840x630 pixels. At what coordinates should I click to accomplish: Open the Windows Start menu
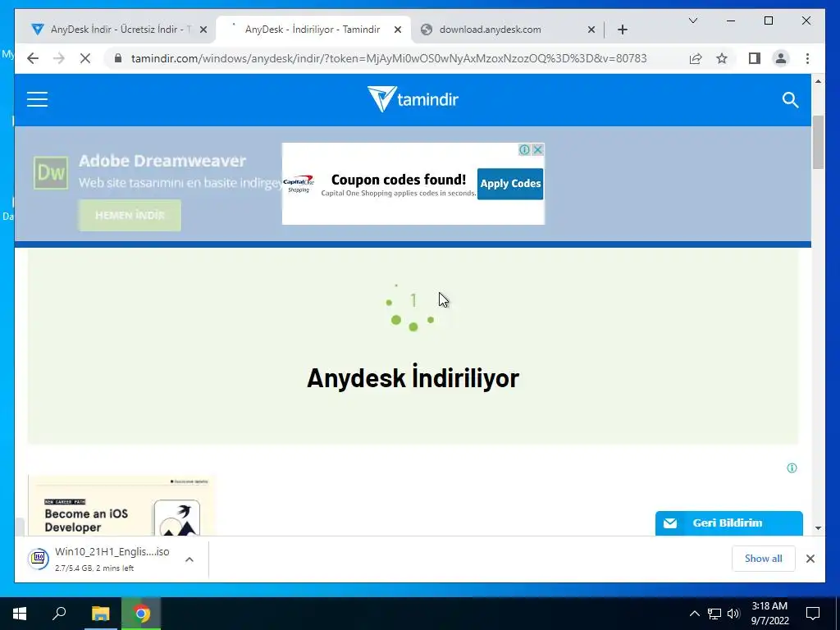(20, 614)
